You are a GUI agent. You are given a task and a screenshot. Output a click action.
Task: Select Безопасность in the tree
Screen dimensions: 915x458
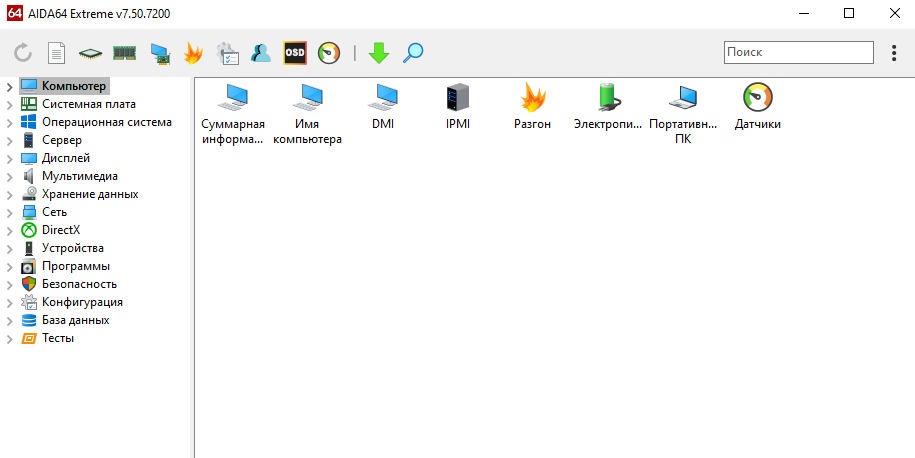(x=79, y=285)
